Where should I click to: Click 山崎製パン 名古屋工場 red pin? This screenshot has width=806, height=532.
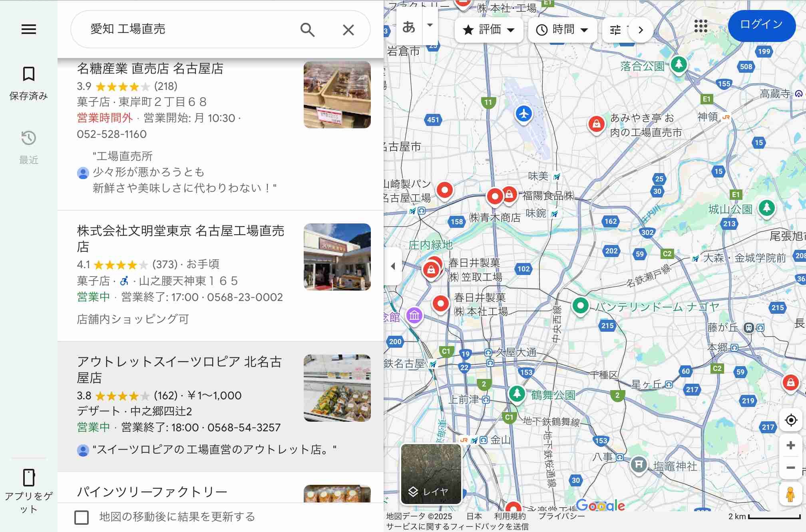[x=444, y=190]
